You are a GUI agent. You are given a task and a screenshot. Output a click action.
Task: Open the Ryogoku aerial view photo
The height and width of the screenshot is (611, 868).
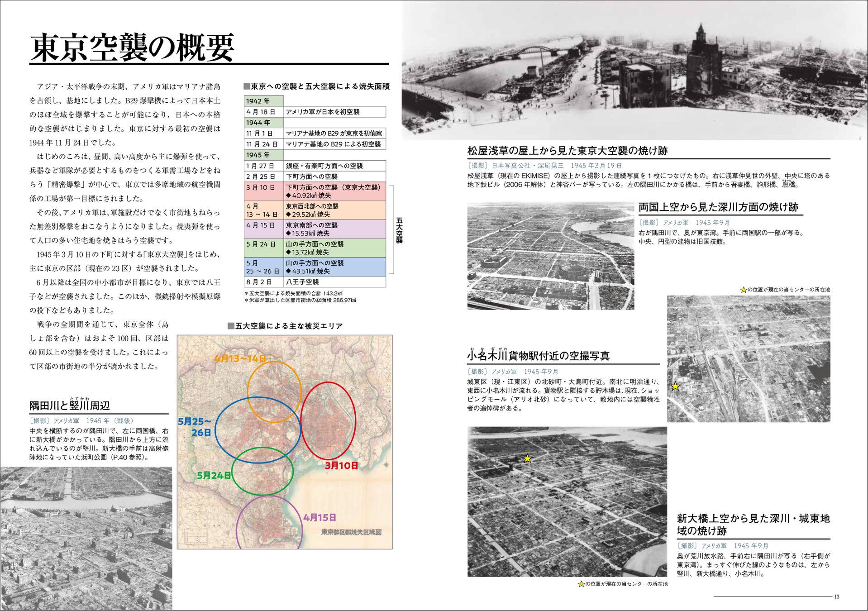point(550,256)
